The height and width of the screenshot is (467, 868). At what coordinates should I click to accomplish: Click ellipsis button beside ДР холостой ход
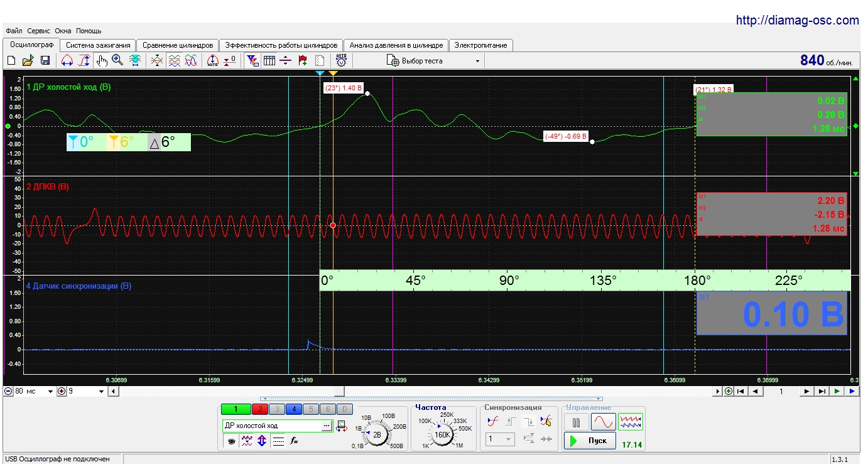click(326, 426)
